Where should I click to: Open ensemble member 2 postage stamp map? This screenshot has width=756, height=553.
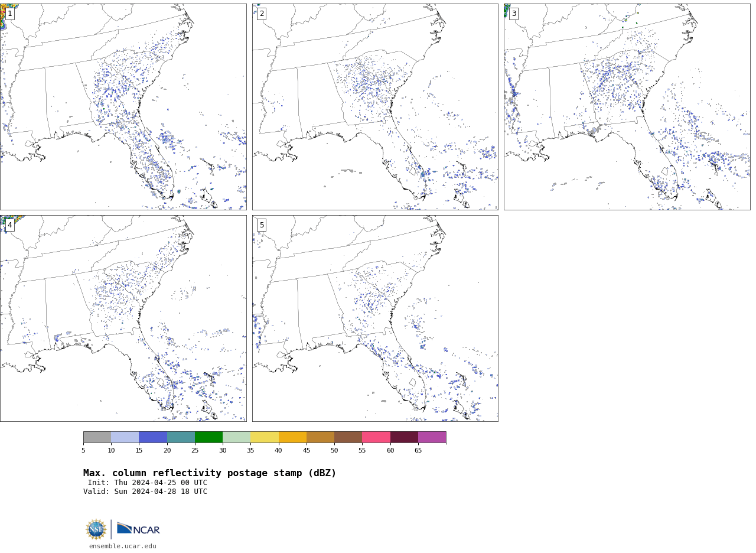375,107
